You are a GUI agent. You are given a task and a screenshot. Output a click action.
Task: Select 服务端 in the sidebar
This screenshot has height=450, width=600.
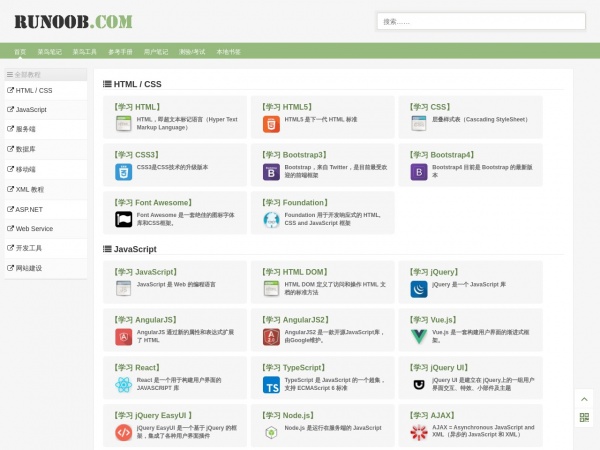tap(46, 129)
